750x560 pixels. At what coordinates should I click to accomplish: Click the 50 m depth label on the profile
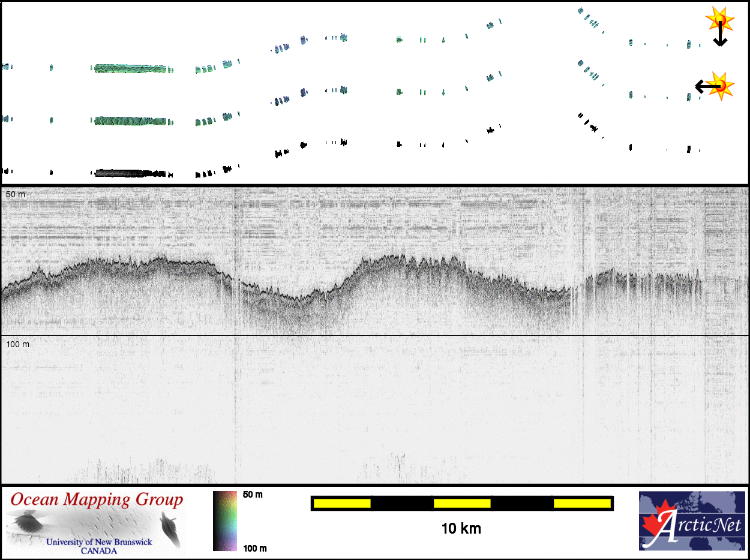point(16,195)
